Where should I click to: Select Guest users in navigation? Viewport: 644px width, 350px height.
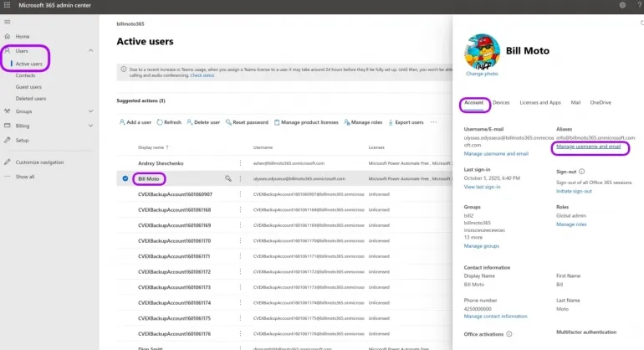pos(28,87)
